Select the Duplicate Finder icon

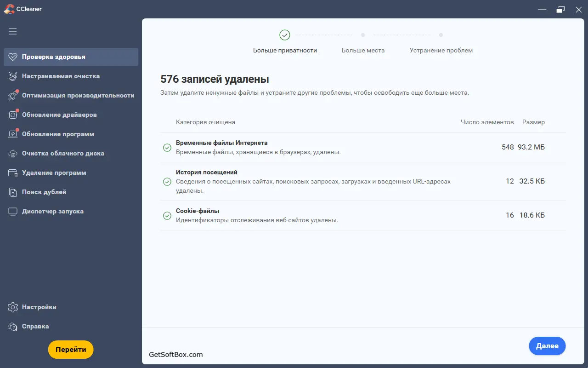13,192
